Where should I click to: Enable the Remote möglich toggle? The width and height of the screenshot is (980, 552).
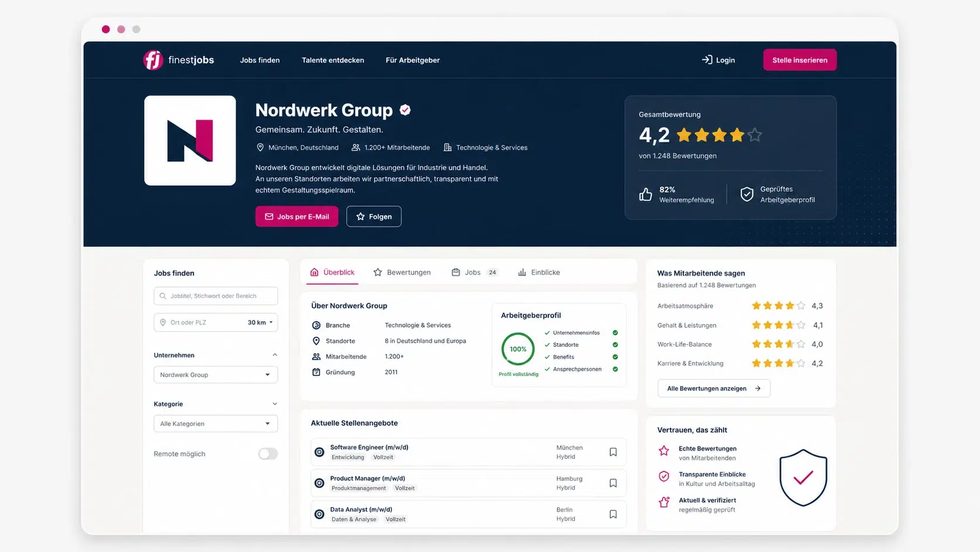pos(268,453)
